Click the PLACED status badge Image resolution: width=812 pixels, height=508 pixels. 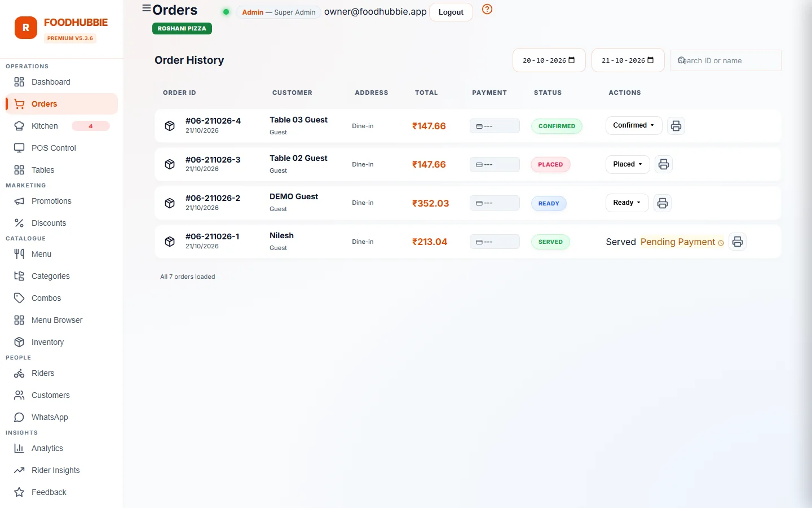(550, 164)
